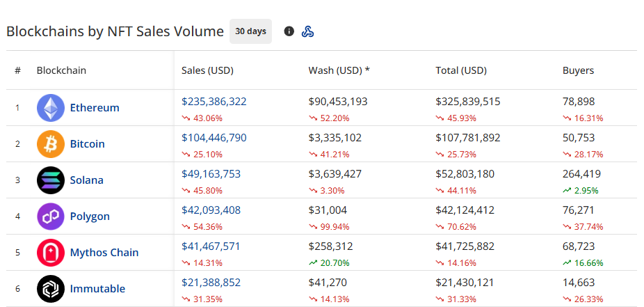The height and width of the screenshot is (307, 644).
Task: Click Mythos Chain wash change 20.70%
Action: (329, 263)
